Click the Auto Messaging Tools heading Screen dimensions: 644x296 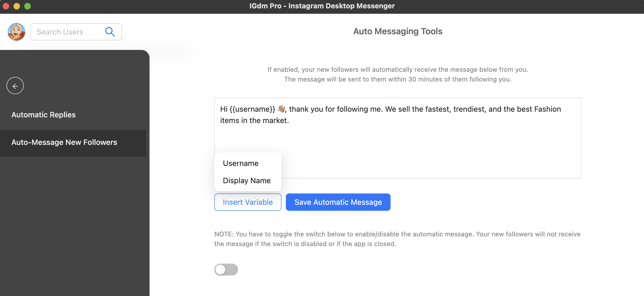[397, 31]
